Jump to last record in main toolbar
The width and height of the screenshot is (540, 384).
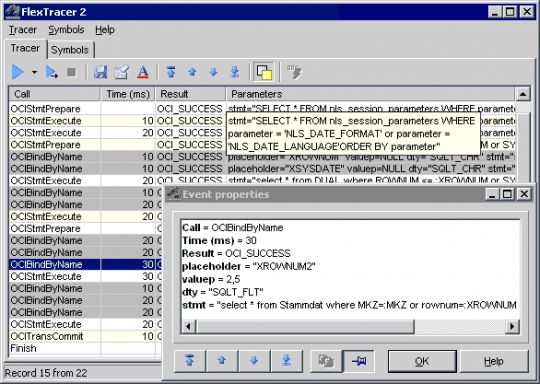(x=235, y=72)
